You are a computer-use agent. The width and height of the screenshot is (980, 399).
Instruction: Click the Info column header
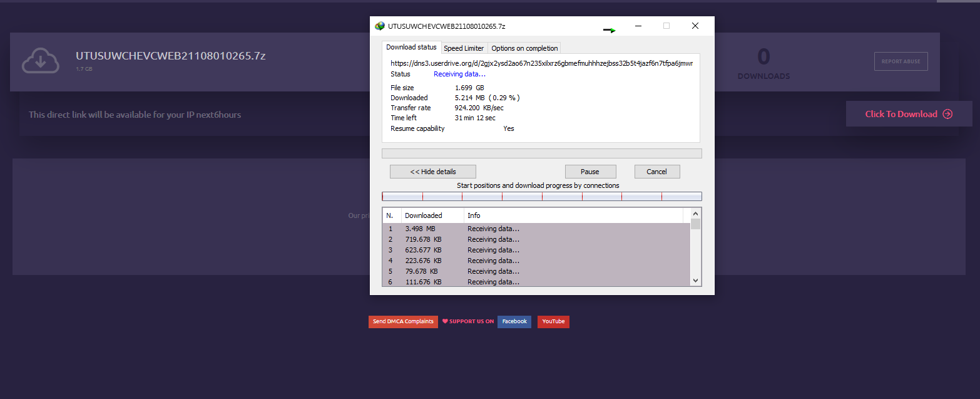(574, 215)
